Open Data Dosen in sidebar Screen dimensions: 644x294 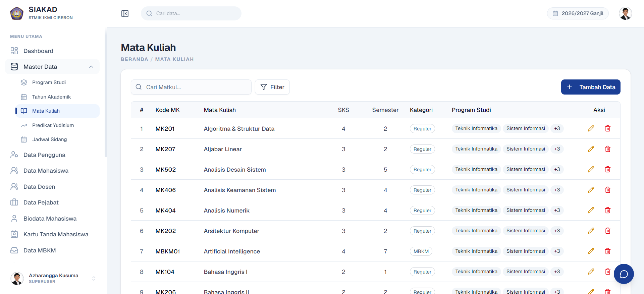(52, 187)
